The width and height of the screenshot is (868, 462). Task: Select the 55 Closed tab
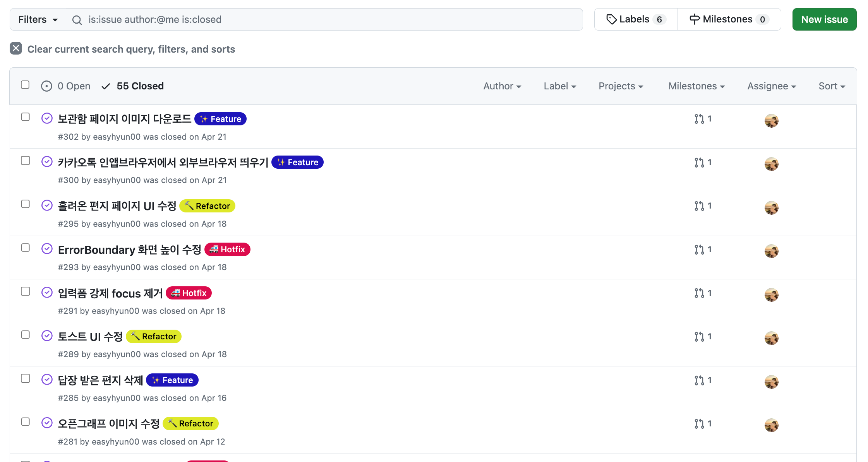(133, 86)
